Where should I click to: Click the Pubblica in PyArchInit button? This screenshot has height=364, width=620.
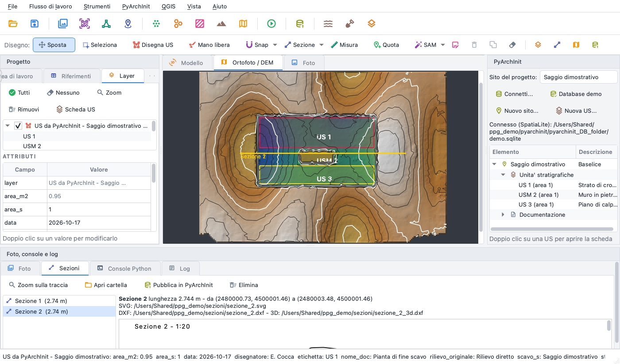pyautogui.click(x=179, y=285)
